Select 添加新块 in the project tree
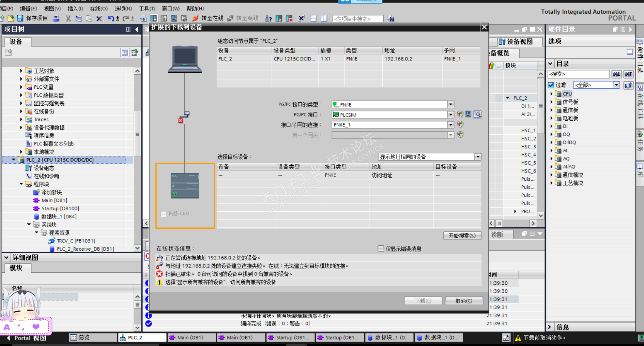Screen dimensions: 644x346 pos(51,192)
